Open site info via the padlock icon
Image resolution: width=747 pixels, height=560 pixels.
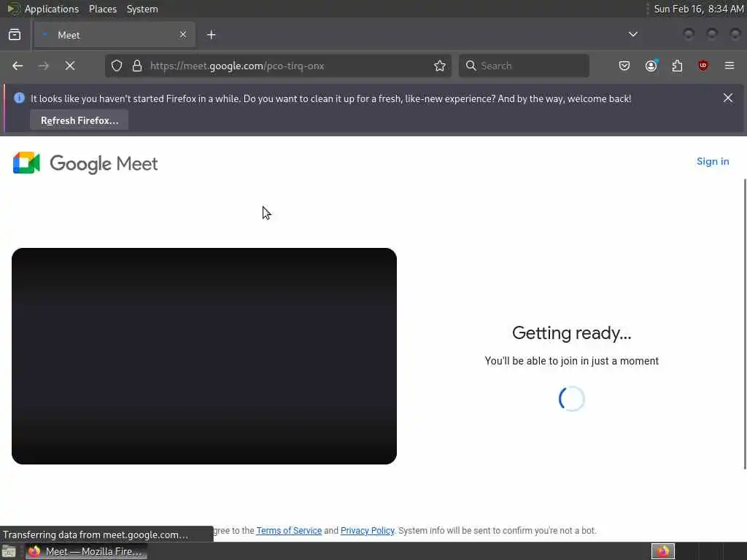click(x=137, y=66)
